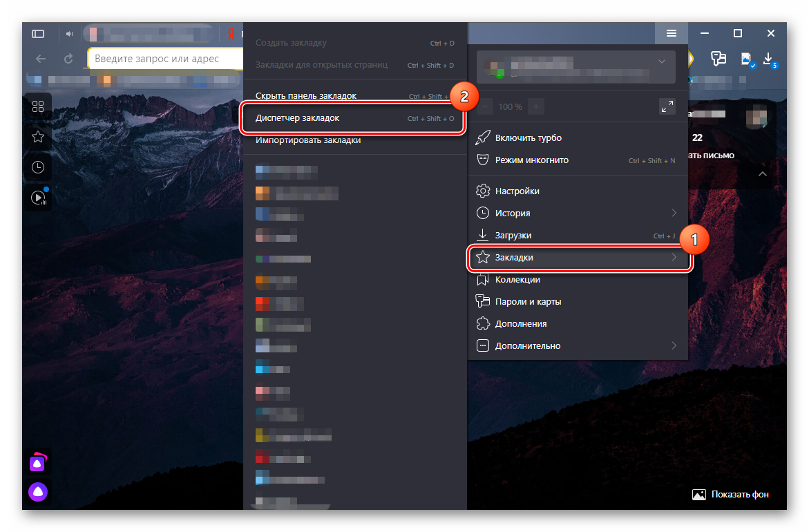Open the sidebar panel icon in title bar

pos(38,33)
